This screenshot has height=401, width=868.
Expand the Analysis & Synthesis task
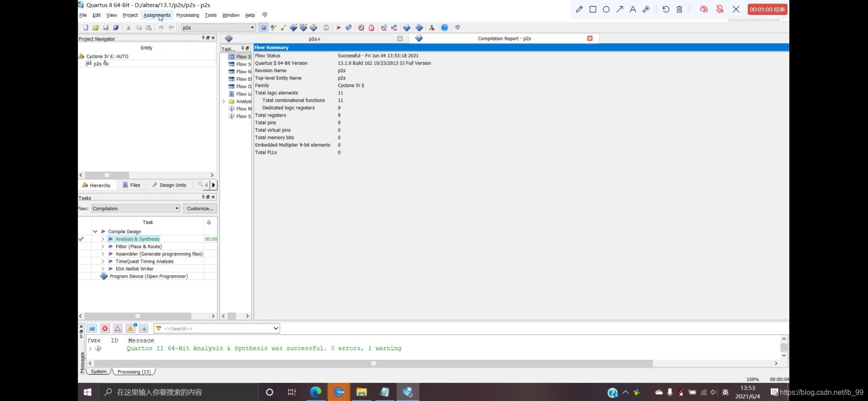click(103, 239)
